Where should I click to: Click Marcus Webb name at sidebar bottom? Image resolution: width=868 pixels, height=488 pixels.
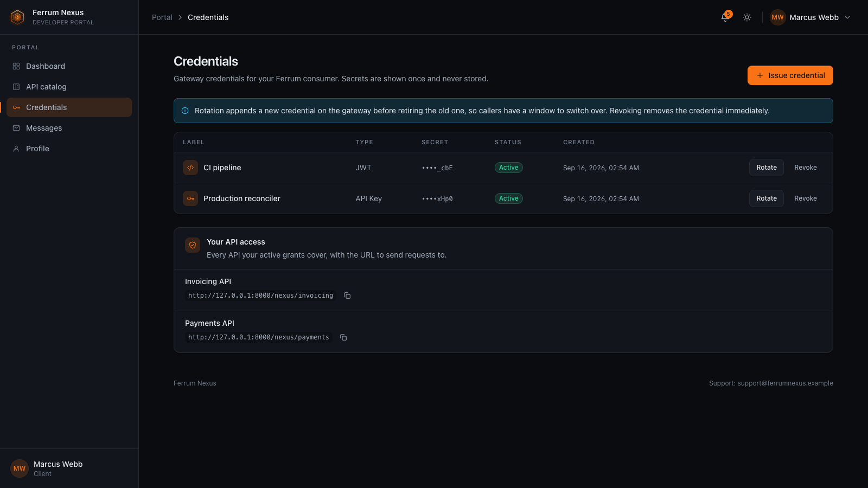pos(58,464)
